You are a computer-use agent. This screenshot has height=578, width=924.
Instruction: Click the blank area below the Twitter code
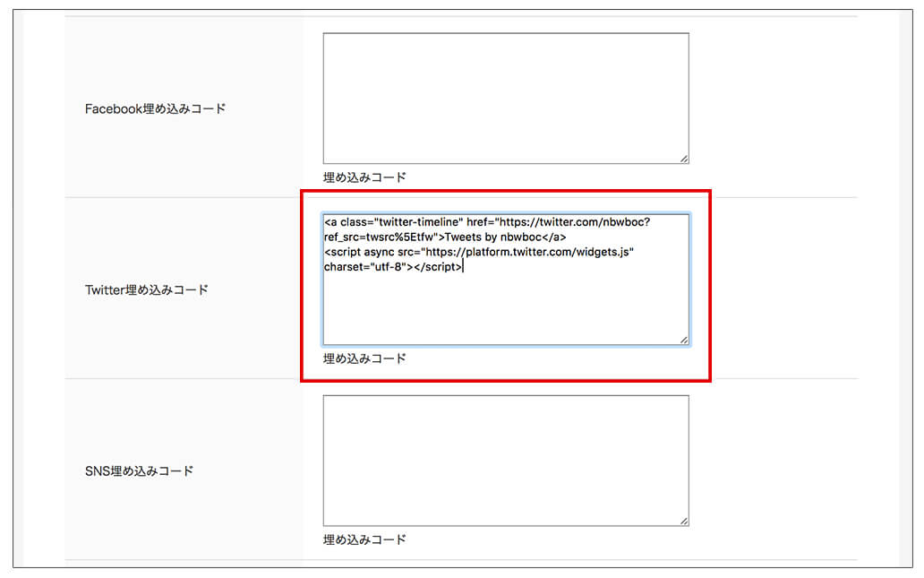[x=505, y=309]
